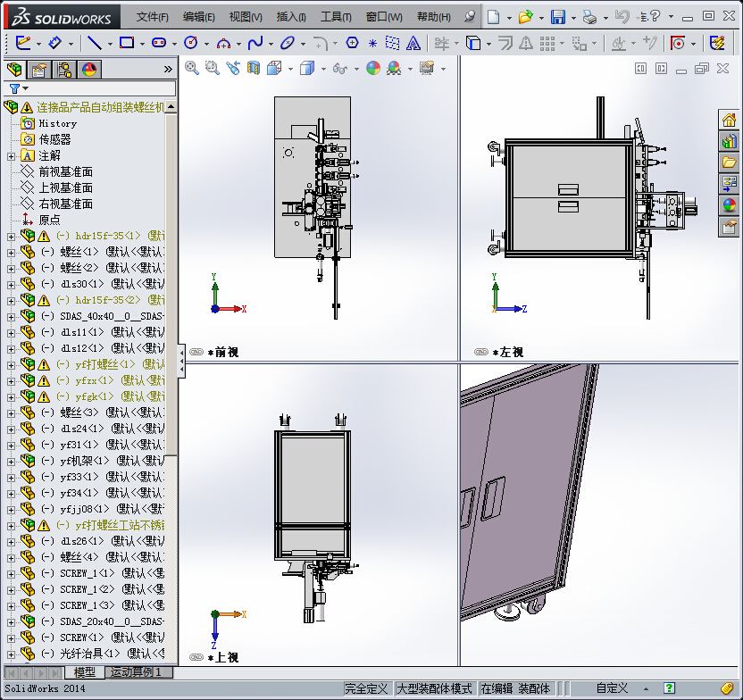The image size is (743, 700).
Task: Open Appearances task pane icon
Action: (730, 205)
